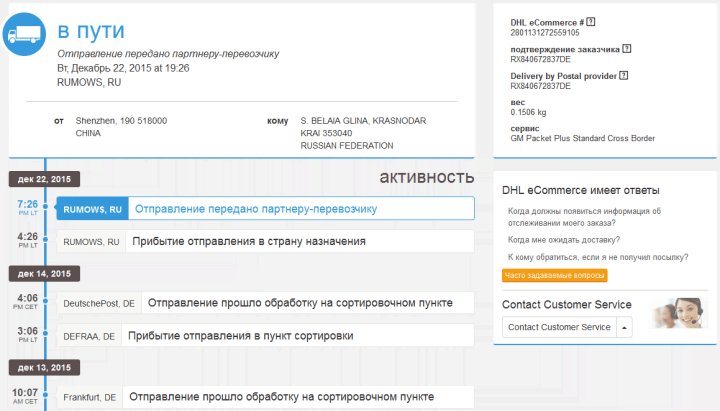The image size is (720, 411).
Task: Click the 7:26 PM timeline time
Action: pyautogui.click(x=28, y=207)
